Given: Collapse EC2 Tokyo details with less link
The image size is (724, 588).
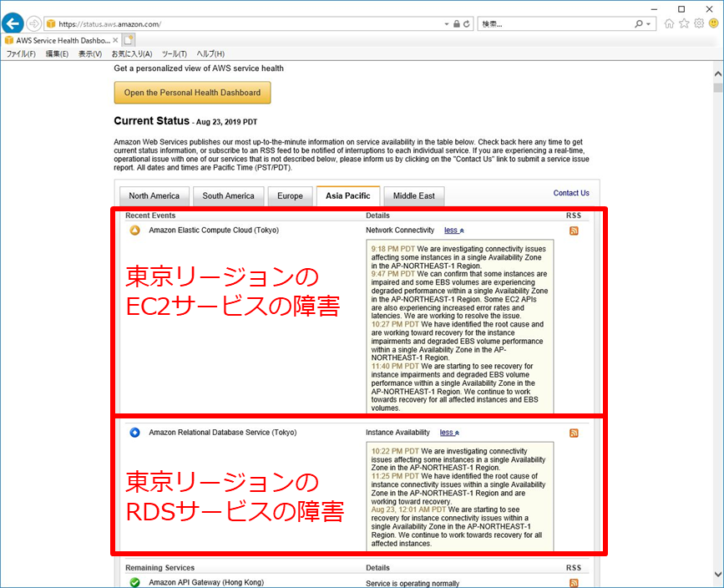Looking at the screenshot, I should (x=454, y=230).
